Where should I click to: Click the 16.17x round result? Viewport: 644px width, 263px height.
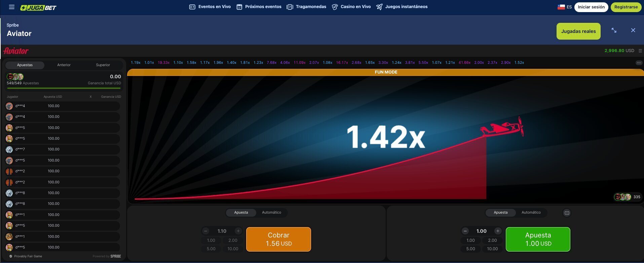(342, 62)
